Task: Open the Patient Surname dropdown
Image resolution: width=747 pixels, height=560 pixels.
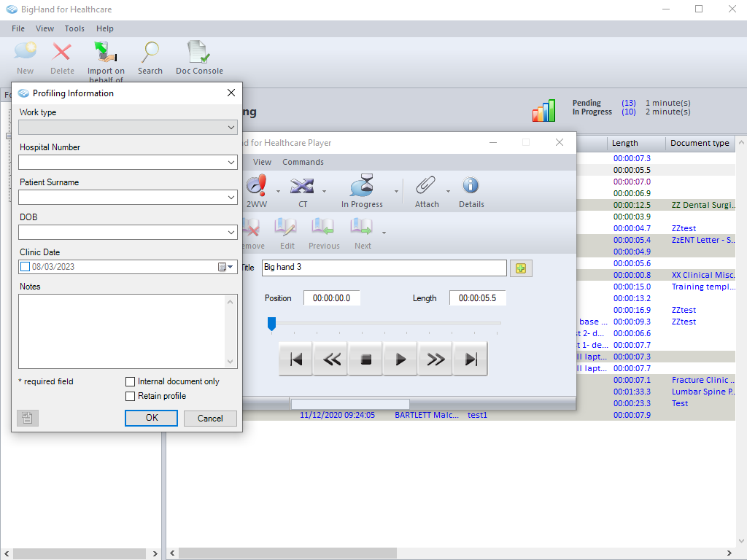Action: 231,197
